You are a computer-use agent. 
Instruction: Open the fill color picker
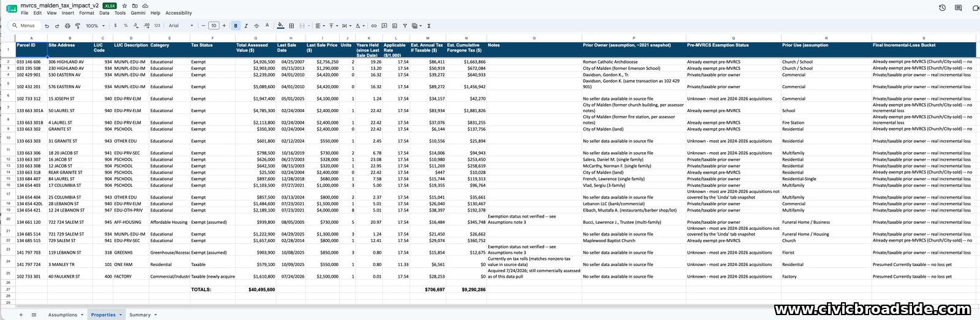tap(281, 26)
